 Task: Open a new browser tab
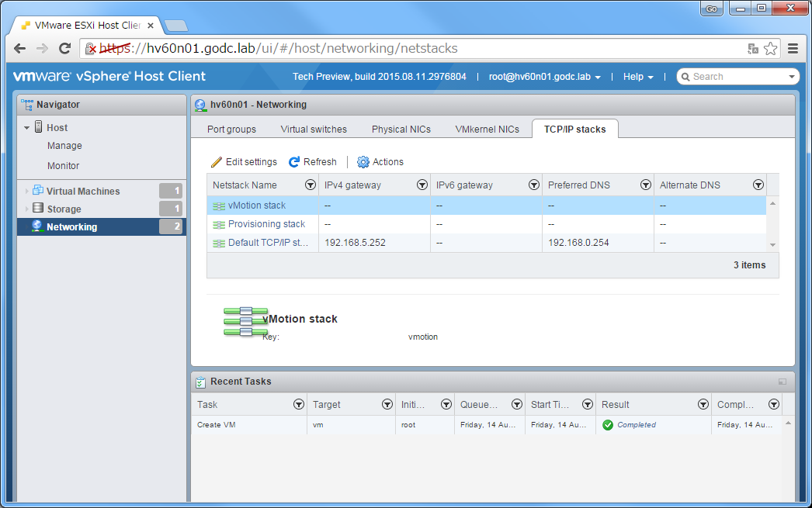pyautogui.click(x=176, y=26)
